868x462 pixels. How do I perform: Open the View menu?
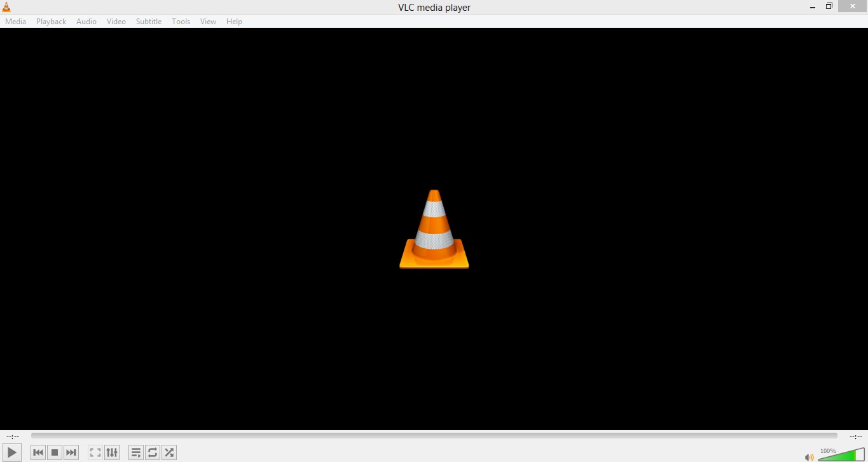[209, 22]
